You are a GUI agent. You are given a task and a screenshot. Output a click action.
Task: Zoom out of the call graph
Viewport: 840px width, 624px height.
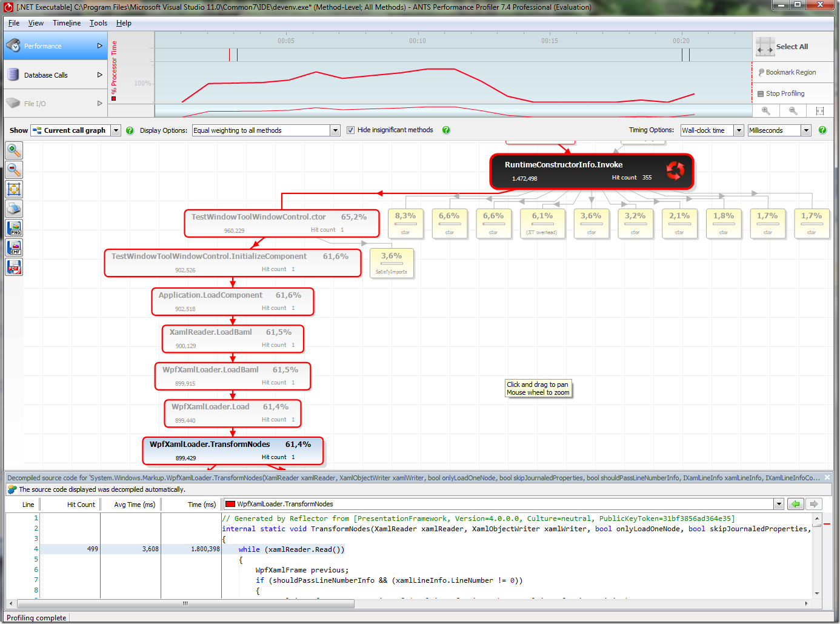(x=14, y=169)
